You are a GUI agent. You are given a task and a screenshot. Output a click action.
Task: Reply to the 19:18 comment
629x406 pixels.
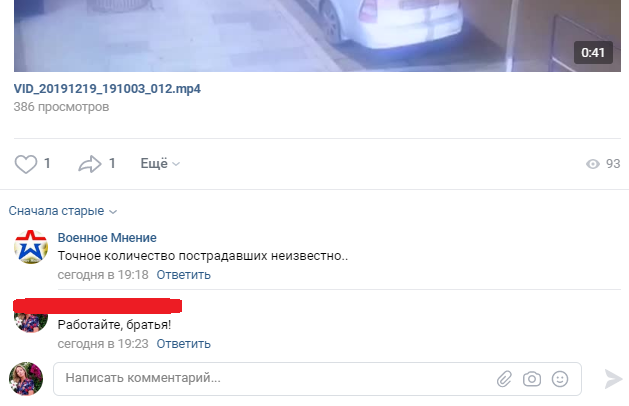point(183,275)
